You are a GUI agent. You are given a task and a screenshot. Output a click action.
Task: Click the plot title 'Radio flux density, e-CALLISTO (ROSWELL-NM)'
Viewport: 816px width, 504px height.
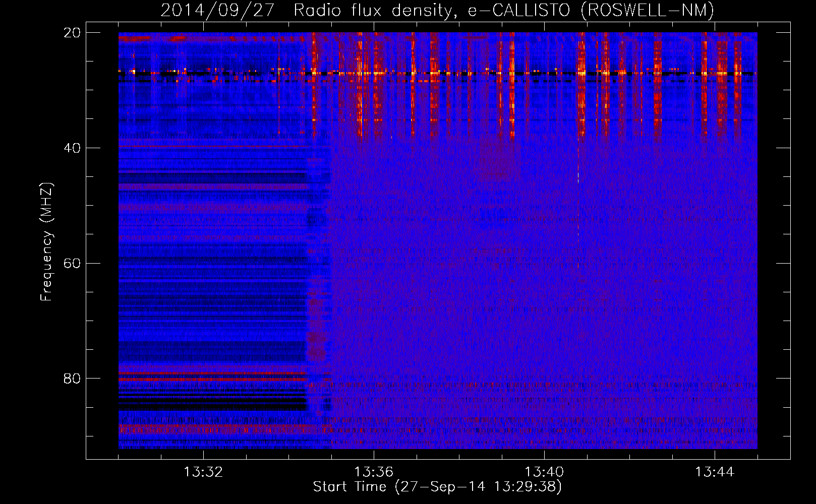504,11
